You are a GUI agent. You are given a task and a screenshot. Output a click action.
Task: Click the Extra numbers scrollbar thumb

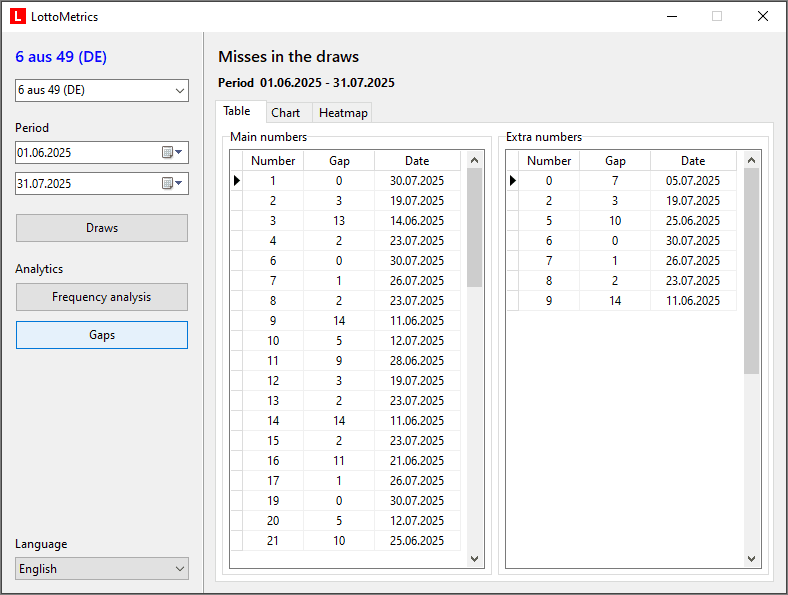click(x=751, y=271)
